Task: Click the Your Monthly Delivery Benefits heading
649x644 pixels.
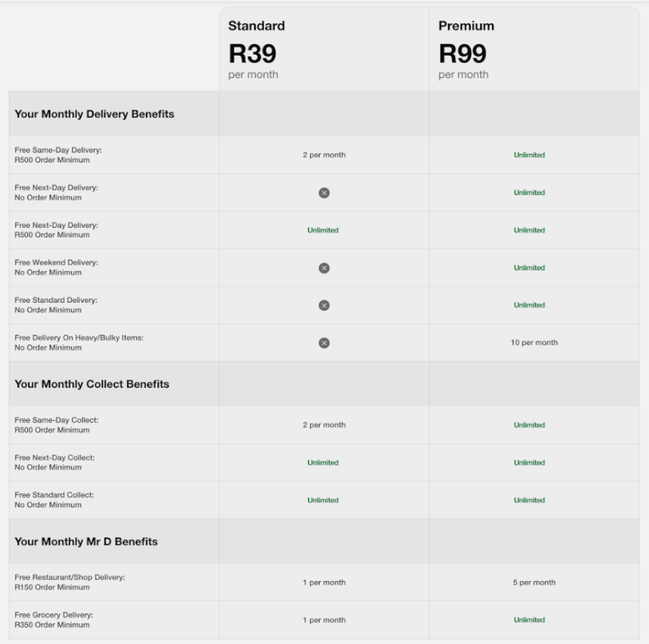Action: [x=94, y=114]
